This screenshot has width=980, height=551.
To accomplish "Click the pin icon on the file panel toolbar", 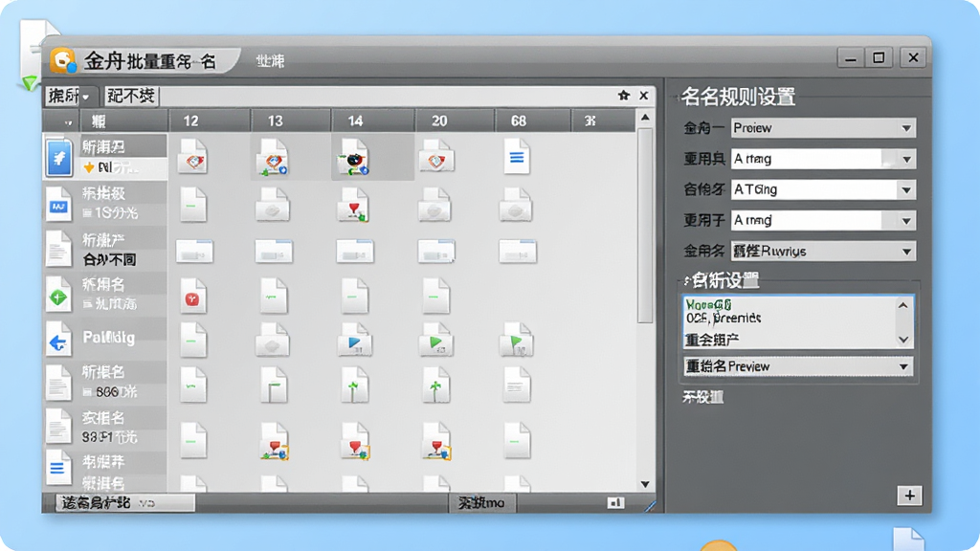I will (623, 96).
